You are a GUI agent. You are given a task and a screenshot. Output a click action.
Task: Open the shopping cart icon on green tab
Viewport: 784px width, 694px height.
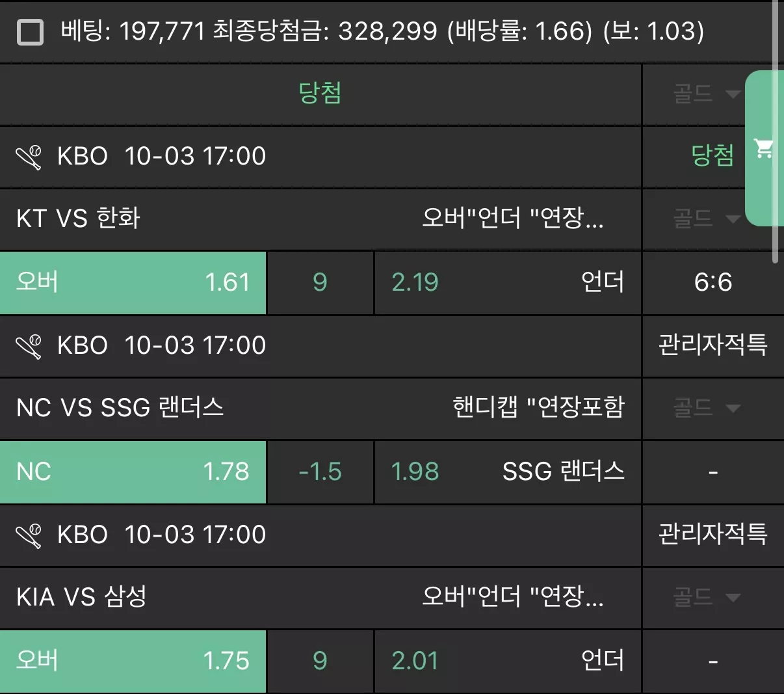(x=764, y=148)
